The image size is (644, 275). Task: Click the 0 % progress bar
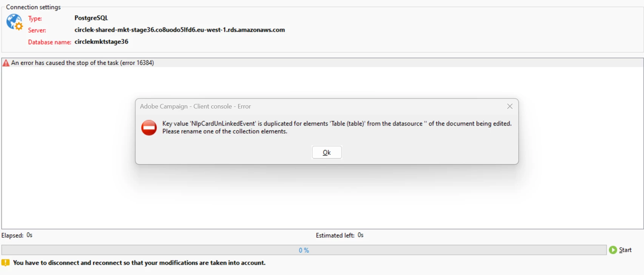click(304, 250)
